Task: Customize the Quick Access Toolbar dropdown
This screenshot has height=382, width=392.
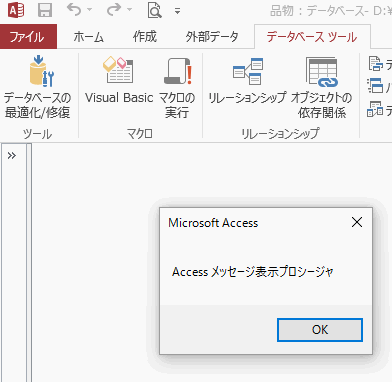Action: [x=177, y=11]
